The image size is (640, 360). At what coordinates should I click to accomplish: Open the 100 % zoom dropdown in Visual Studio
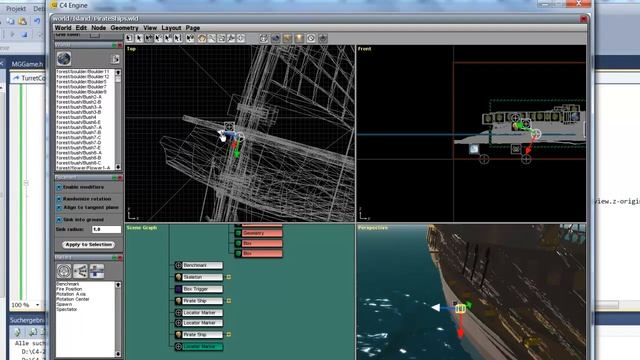click(x=38, y=305)
